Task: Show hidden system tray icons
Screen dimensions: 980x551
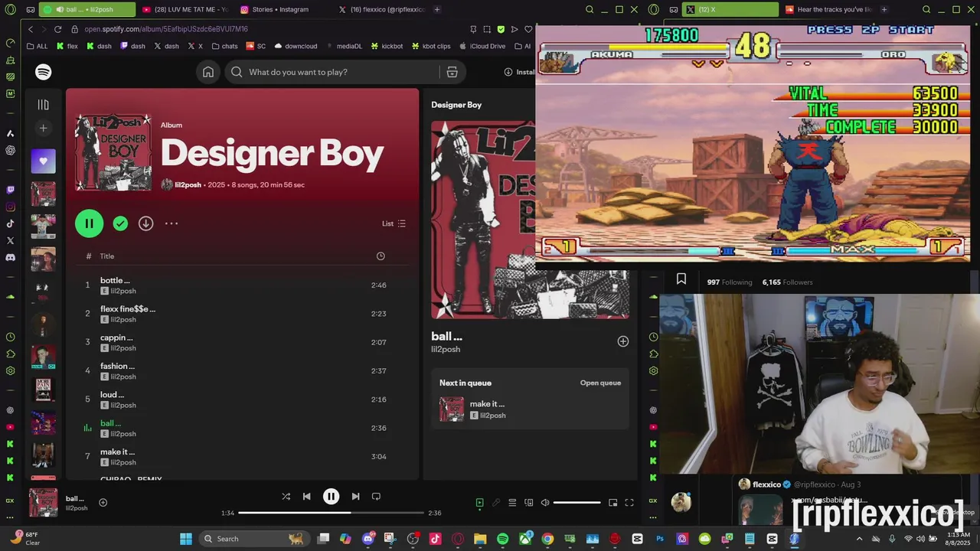Action: (x=858, y=539)
